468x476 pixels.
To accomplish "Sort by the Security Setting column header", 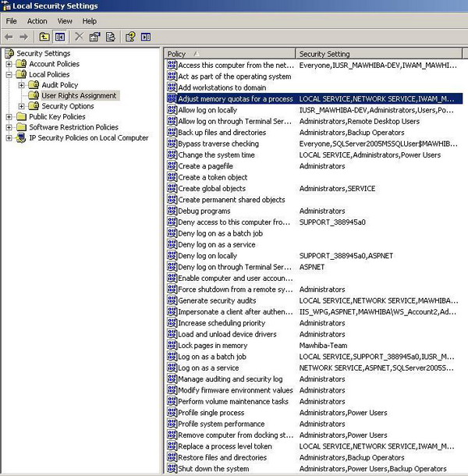I will (379, 54).
